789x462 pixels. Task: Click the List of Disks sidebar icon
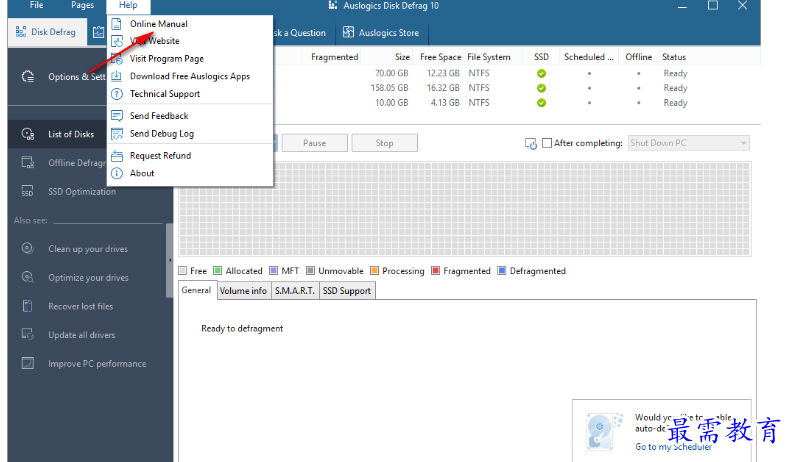pos(28,134)
